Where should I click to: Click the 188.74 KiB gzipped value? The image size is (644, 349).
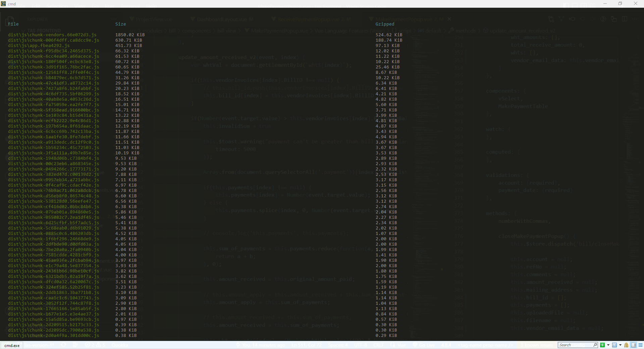click(389, 40)
